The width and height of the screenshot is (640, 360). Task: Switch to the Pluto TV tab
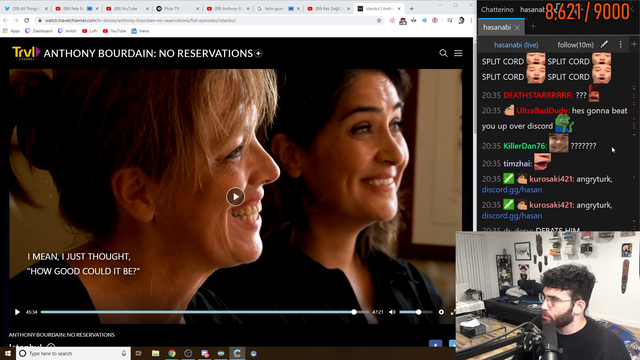click(x=177, y=9)
